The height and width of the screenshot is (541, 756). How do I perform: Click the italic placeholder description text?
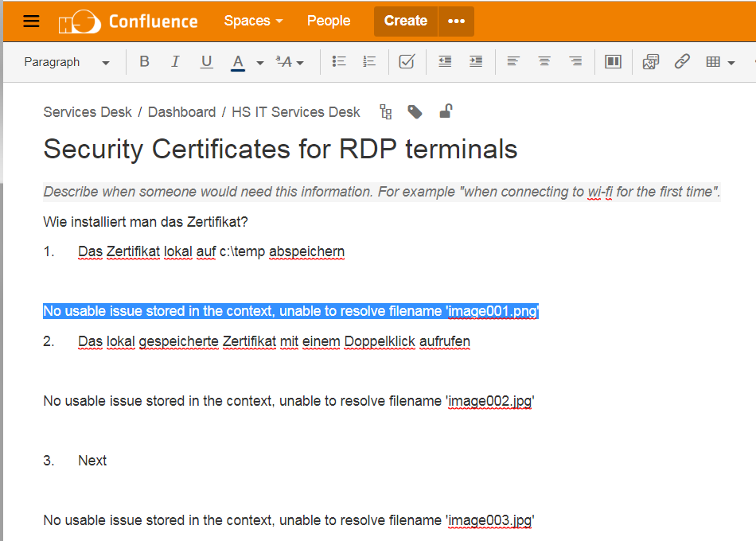click(382, 192)
